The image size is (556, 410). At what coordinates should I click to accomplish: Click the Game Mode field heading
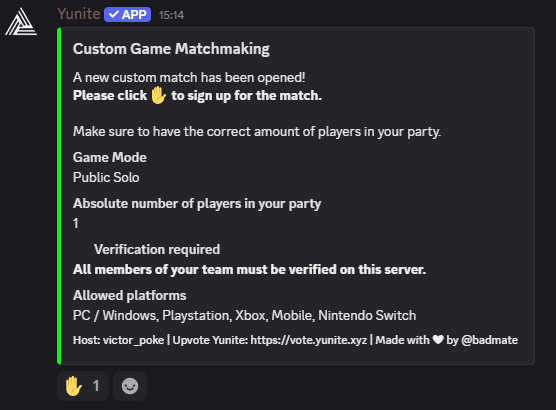110,157
